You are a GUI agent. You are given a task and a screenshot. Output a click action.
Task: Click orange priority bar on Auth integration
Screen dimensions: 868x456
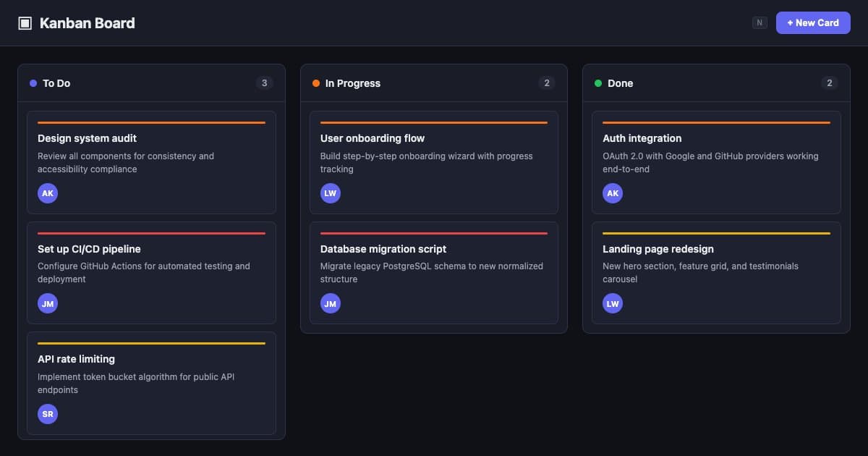point(716,122)
